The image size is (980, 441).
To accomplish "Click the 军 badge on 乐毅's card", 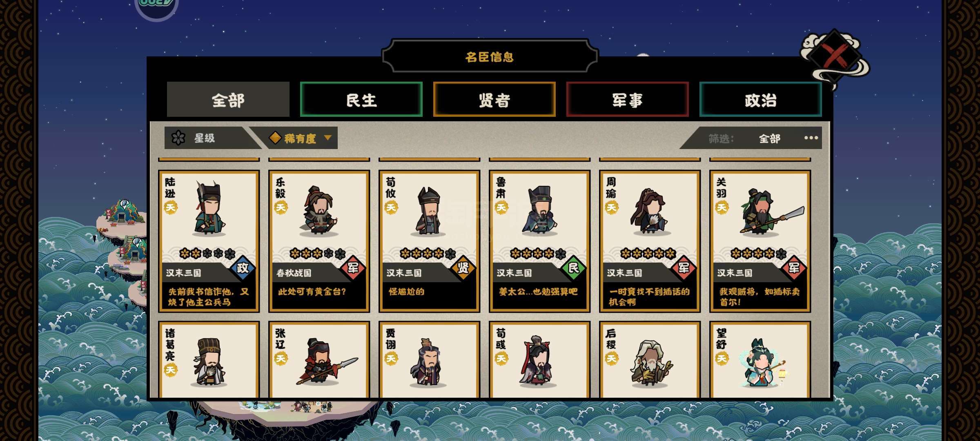I will pos(353,268).
